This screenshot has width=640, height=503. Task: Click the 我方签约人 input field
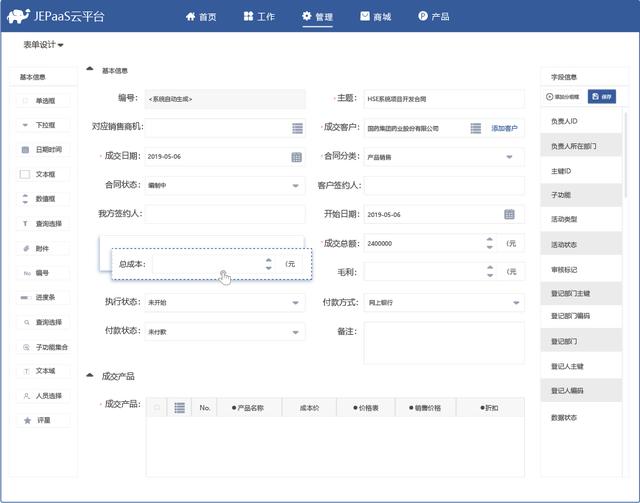click(x=224, y=214)
